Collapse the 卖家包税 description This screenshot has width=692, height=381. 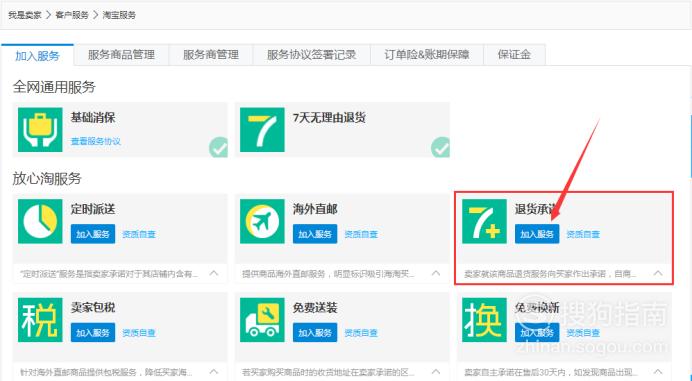tap(214, 372)
